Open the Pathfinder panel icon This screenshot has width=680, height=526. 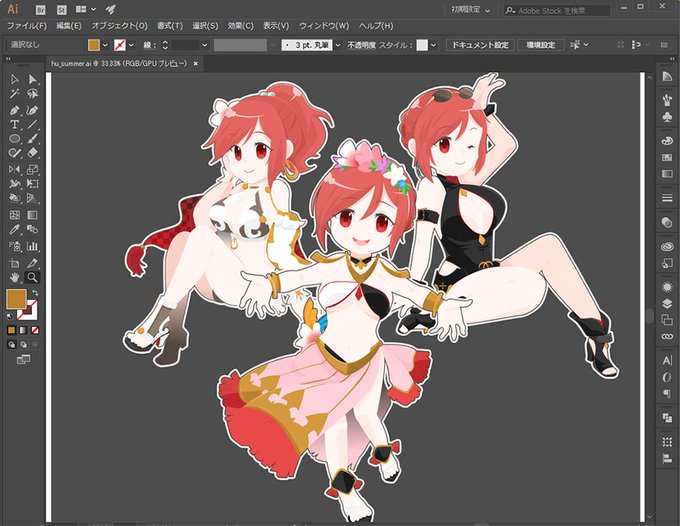[667, 418]
